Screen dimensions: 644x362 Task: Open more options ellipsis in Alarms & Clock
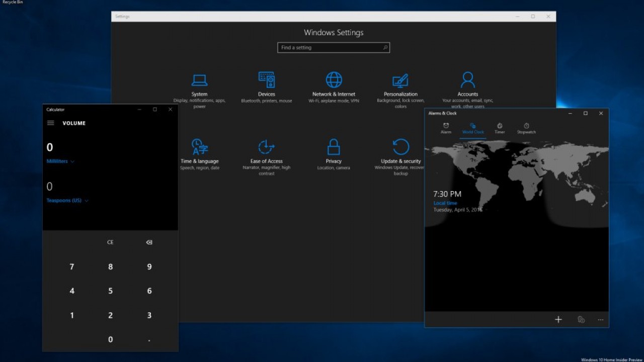point(600,319)
